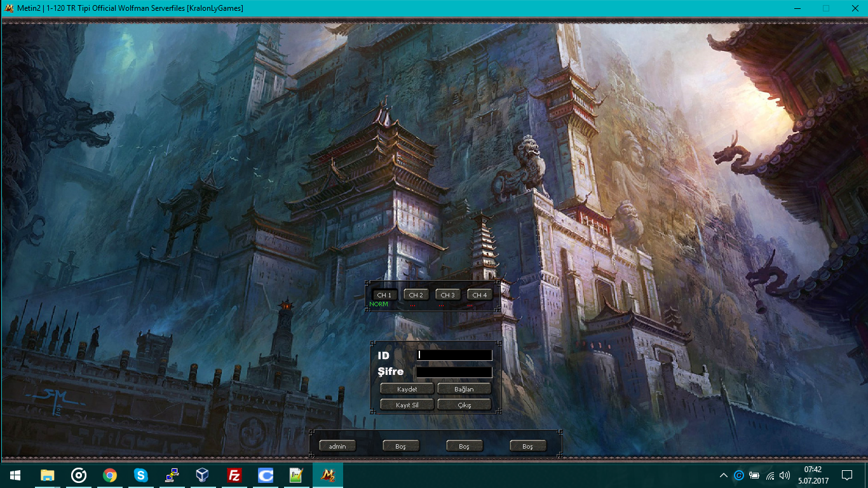Open Google Chrome from the taskbar

point(110,475)
